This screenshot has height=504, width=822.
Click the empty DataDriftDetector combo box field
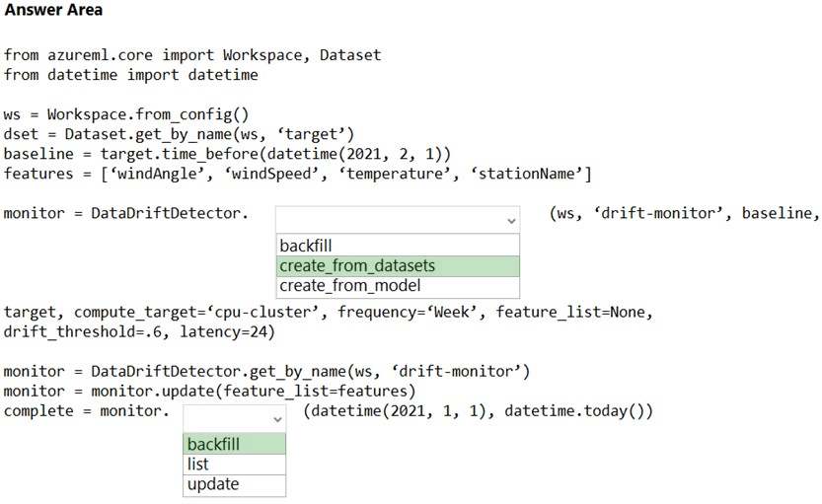pyautogui.click(x=398, y=220)
